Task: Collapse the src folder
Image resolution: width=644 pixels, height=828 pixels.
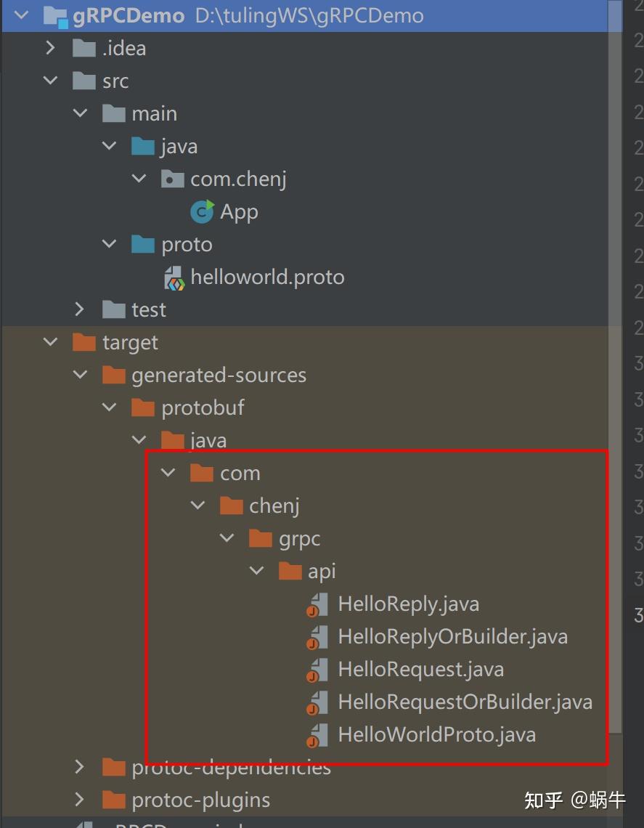Action: click(x=49, y=81)
